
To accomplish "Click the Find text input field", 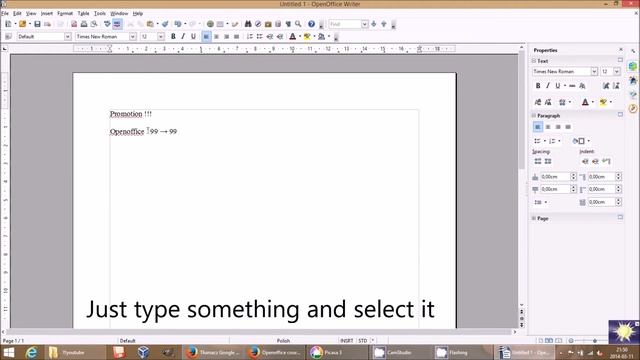I will click(345, 24).
